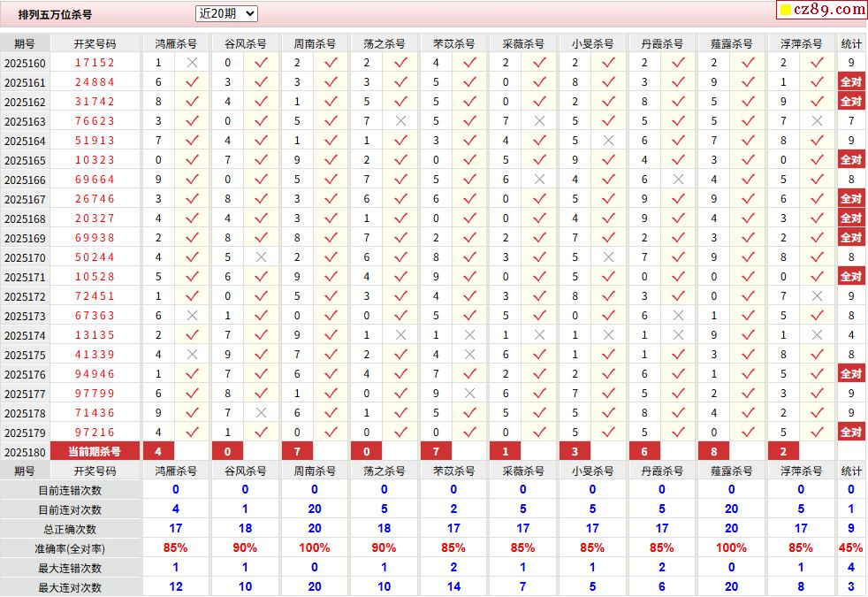Click the 总正确次数 row label
868x597 pixels.
[x=70, y=530]
